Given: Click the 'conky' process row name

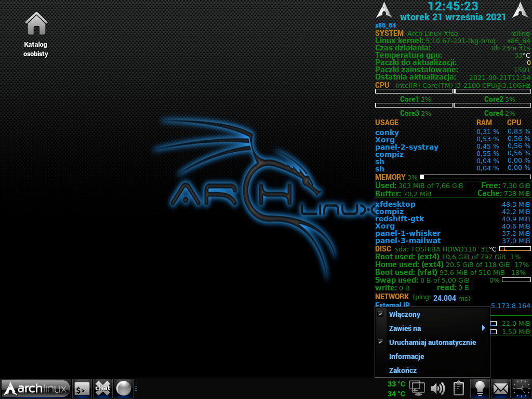Looking at the screenshot, I should [387, 132].
